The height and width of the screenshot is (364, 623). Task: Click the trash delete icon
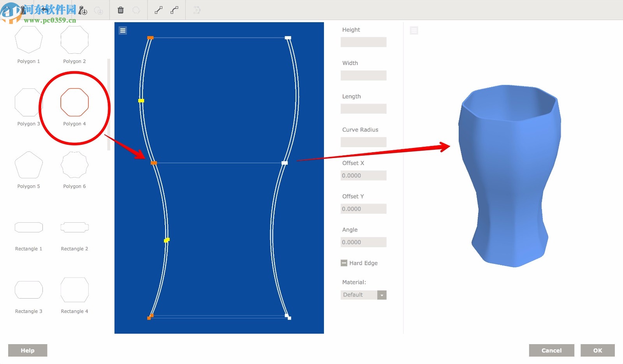(x=121, y=10)
